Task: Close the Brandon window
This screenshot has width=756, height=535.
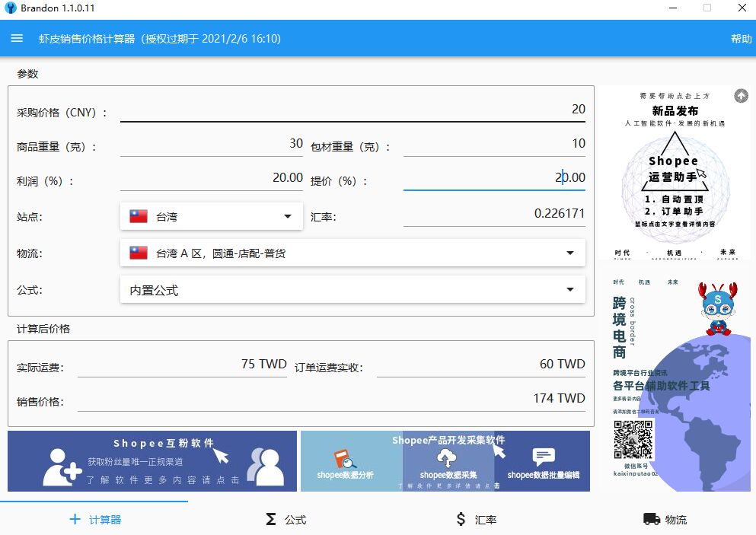Action: [x=742, y=8]
